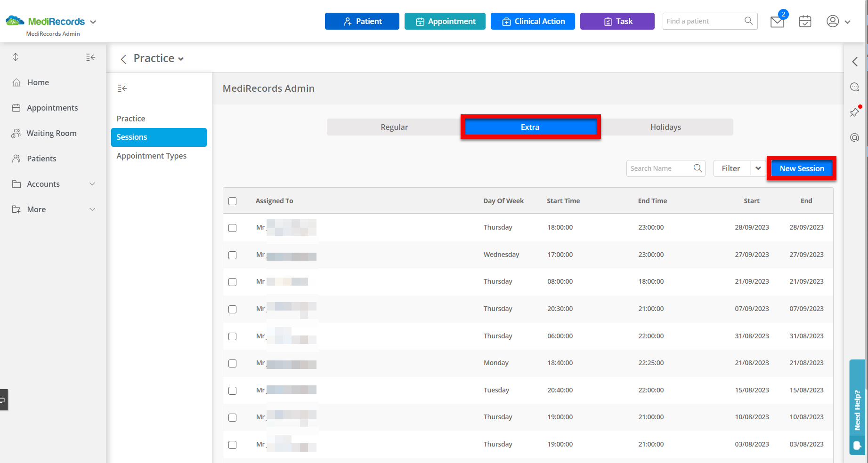868x463 pixels.
Task: Click the Patients person icon
Action: point(16,159)
